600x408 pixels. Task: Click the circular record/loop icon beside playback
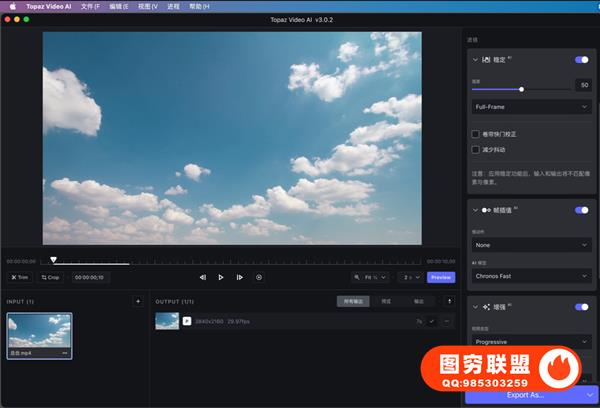(x=259, y=277)
